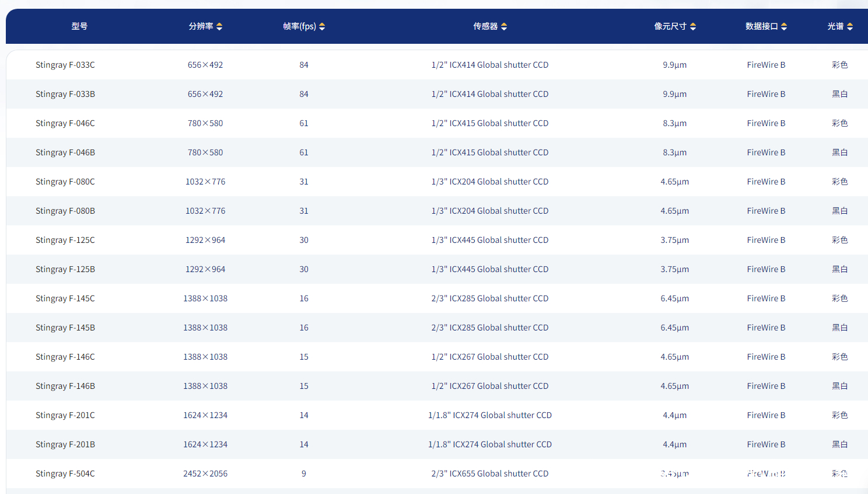Sort by 帧率(fps) column arrows

pyautogui.click(x=322, y=26)
